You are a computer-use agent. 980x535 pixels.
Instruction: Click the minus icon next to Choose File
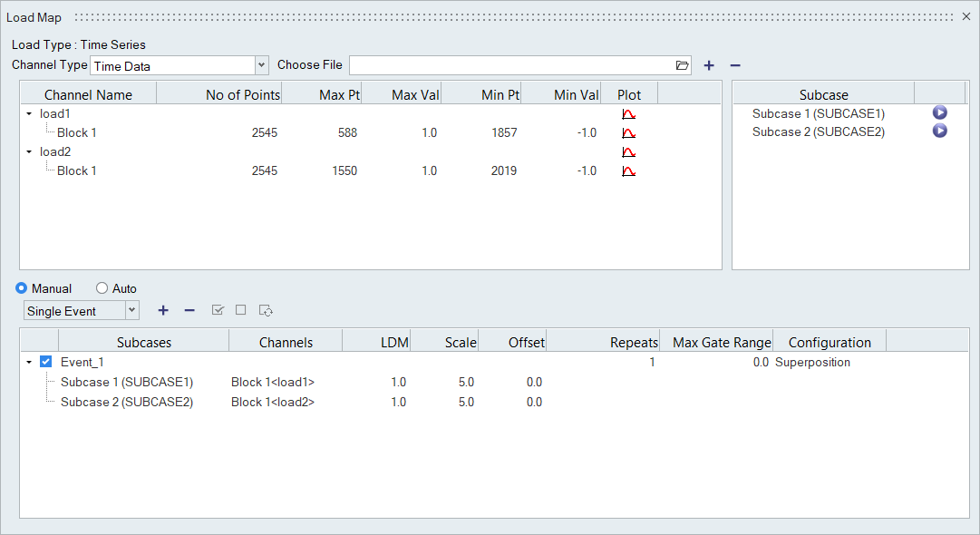pyautogui.click(x=735, y=65)
